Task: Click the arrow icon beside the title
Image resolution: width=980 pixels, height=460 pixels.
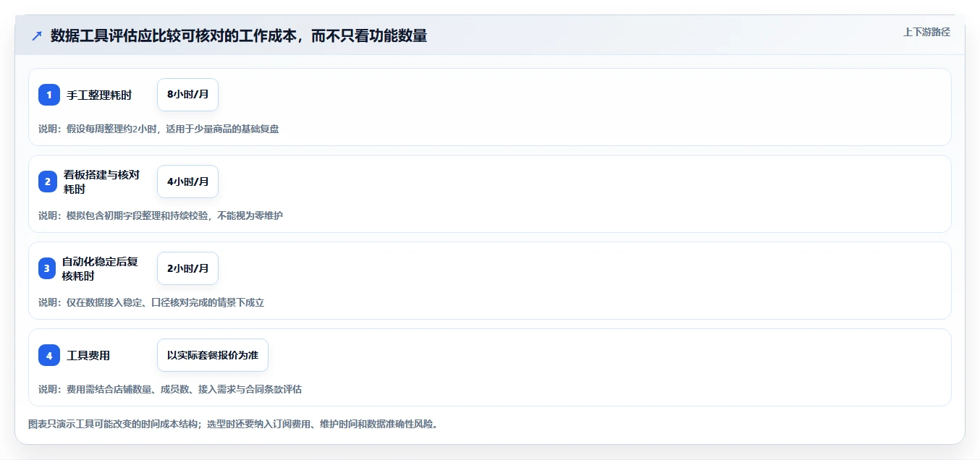Action: coord(37,35)
